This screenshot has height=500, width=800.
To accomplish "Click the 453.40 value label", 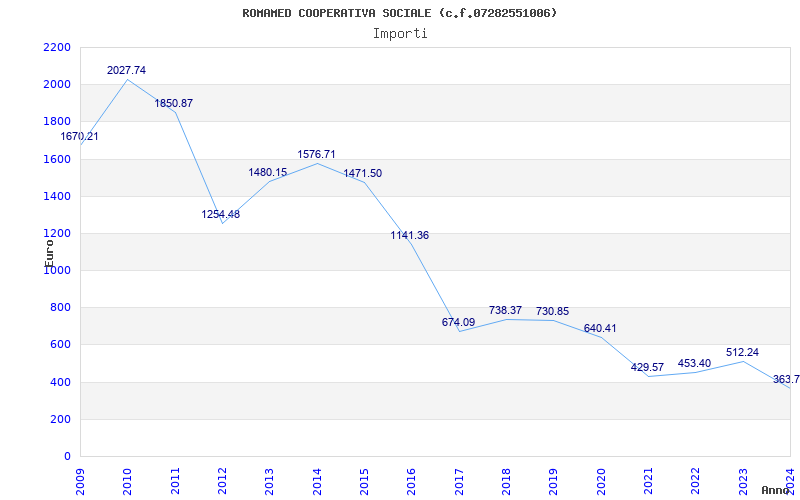I will pos(694,363).
